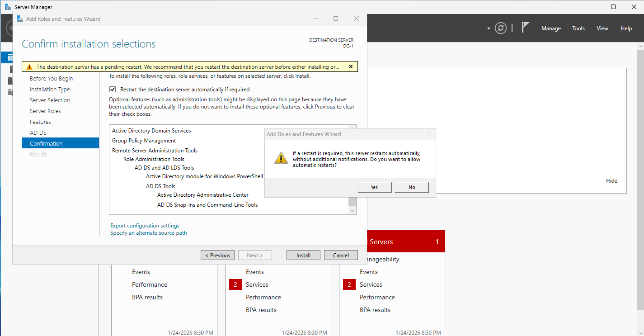The image size is (644, 336).
Task: Click the Servers tile red header
Action: pyautogui.click(x=406, y=241)
